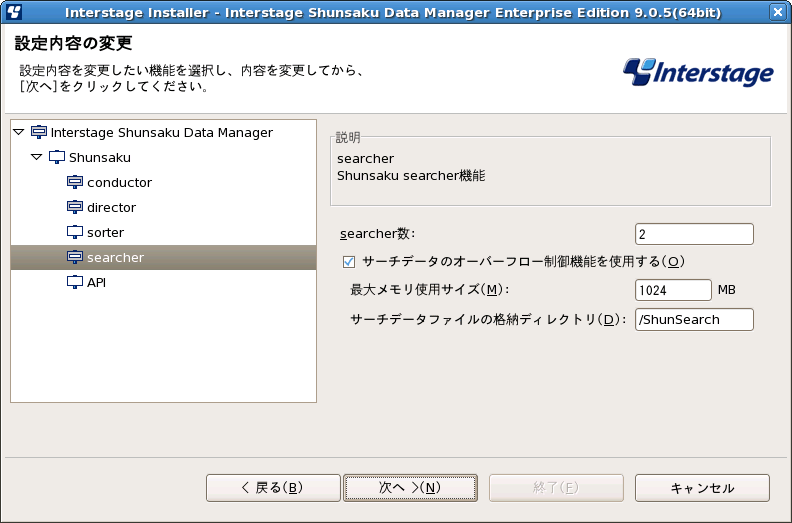
Task: Click the installer icon in title bar
Action: (14, 12)
